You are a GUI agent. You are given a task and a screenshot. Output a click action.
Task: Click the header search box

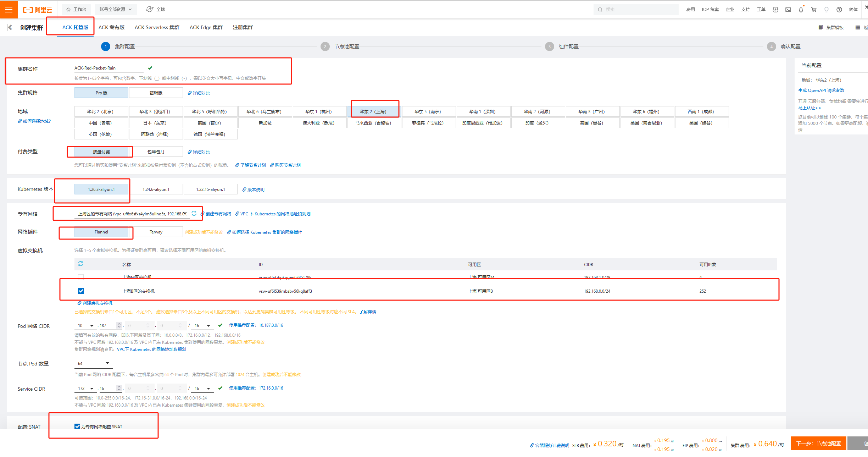[636, 10]
